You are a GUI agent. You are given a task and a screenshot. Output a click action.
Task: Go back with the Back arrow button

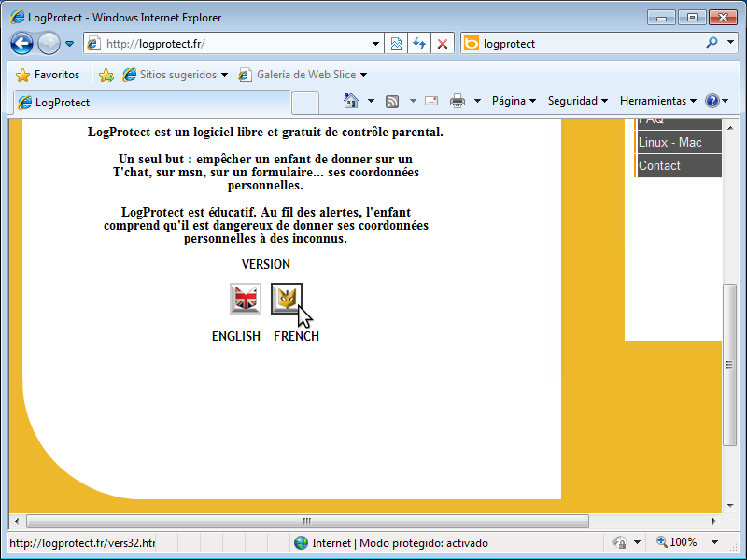(x=21, y=44)
